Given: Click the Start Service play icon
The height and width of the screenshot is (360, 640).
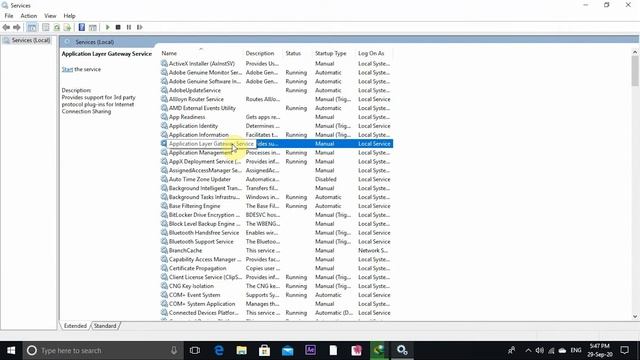Looking at the screenshot, I should 107,27.
